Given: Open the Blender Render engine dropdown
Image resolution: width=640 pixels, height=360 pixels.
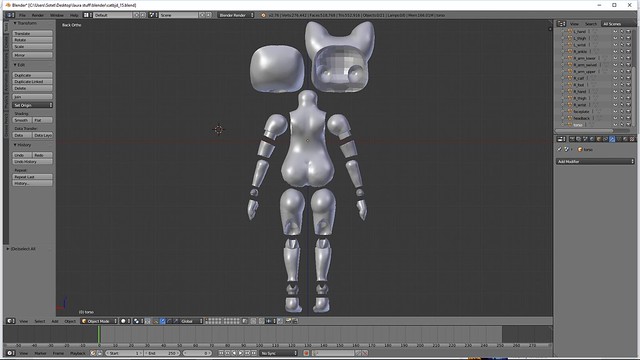Looking at the screenshot, I should click(236, 15).
